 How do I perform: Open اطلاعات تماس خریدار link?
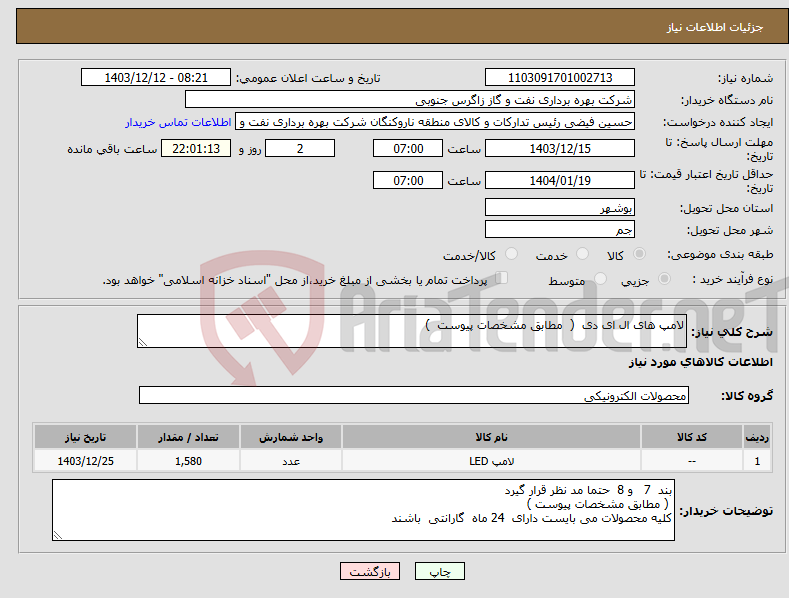(178, 122)
